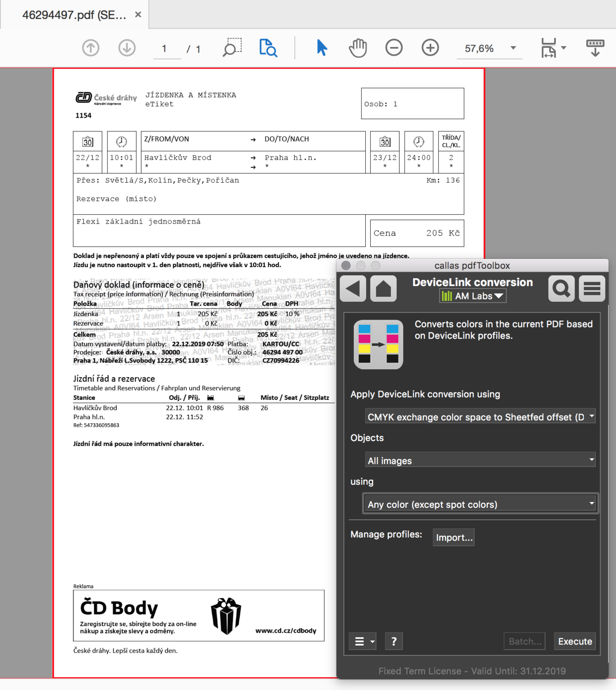This screenshot has width=616, height=690.
Task: Click 'Jízdní řád a rezervace' heading
Action: pyautogui.click(x=114, y=379)
